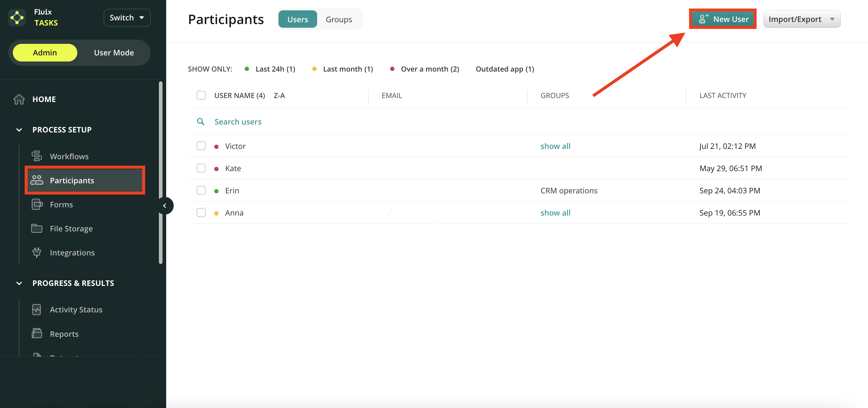
Task: Click the Reports icon in sidebar
Action: point(37,333)
